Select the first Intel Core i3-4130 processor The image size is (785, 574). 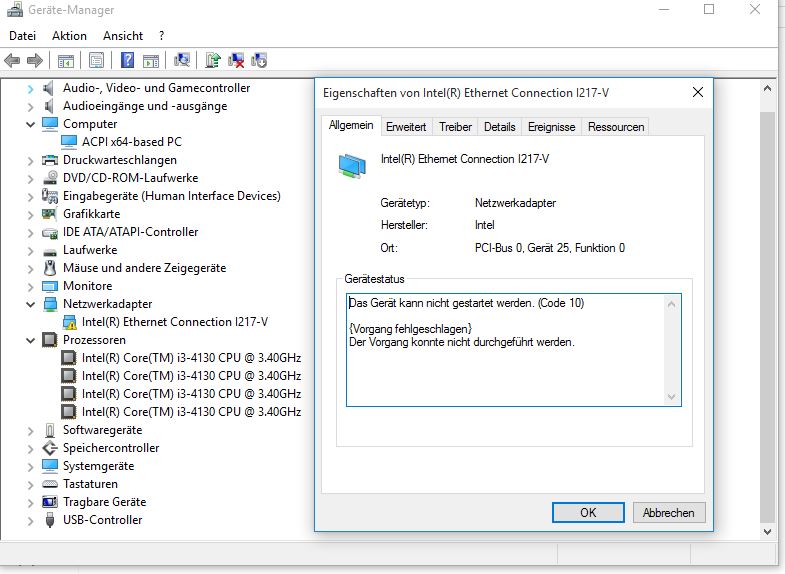[x=190, y=358]
